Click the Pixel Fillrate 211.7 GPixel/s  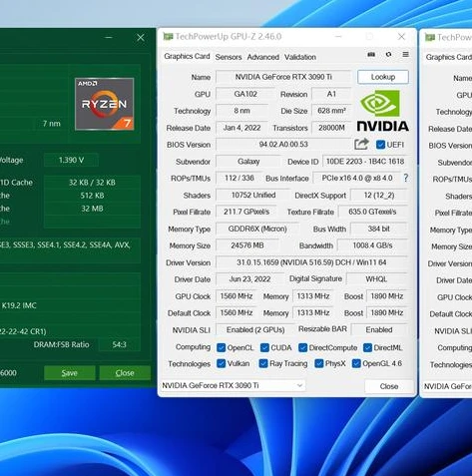(x=246, y=212)
